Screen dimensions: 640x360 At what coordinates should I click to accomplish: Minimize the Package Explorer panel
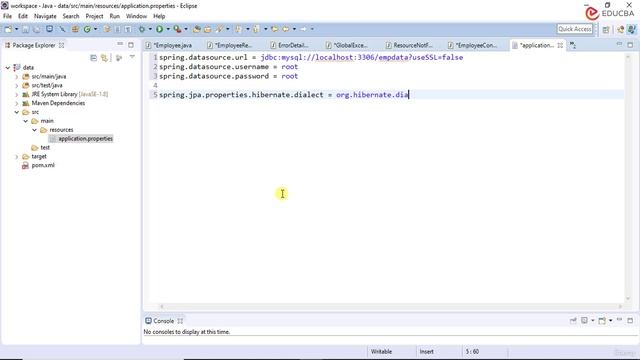click(120, 44)
